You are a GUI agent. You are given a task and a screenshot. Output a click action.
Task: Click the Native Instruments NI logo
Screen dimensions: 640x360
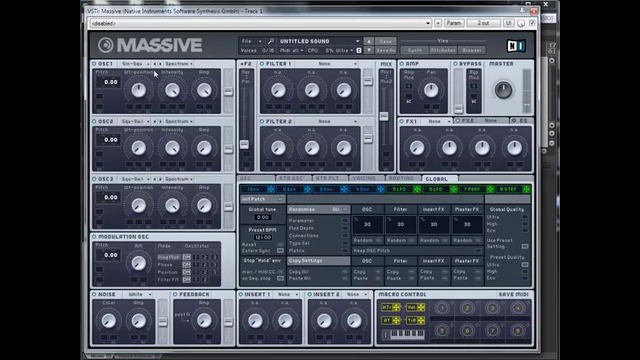coord(516,46)
